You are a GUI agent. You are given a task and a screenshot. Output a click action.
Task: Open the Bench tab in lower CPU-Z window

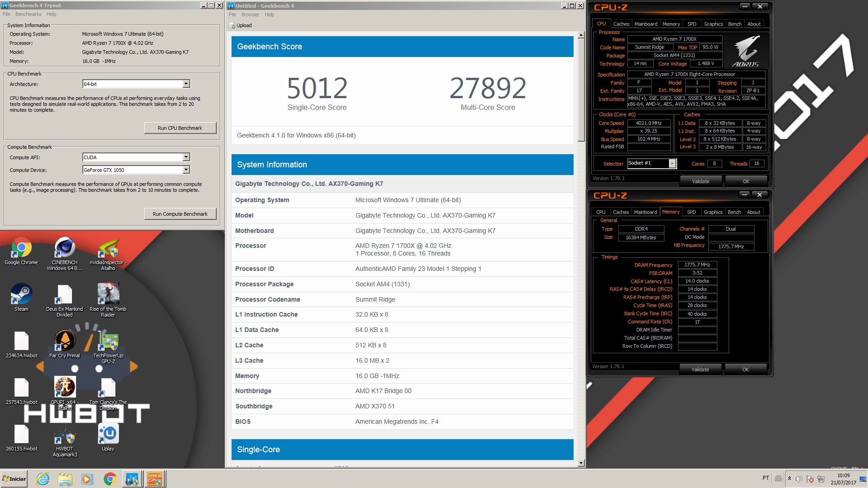[734, 212]
